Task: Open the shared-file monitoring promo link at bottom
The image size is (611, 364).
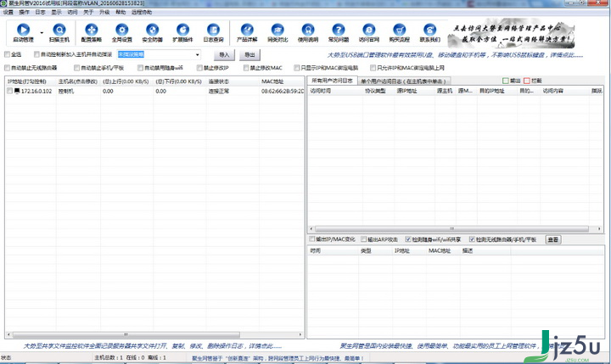Action: (x=153, y=345)
